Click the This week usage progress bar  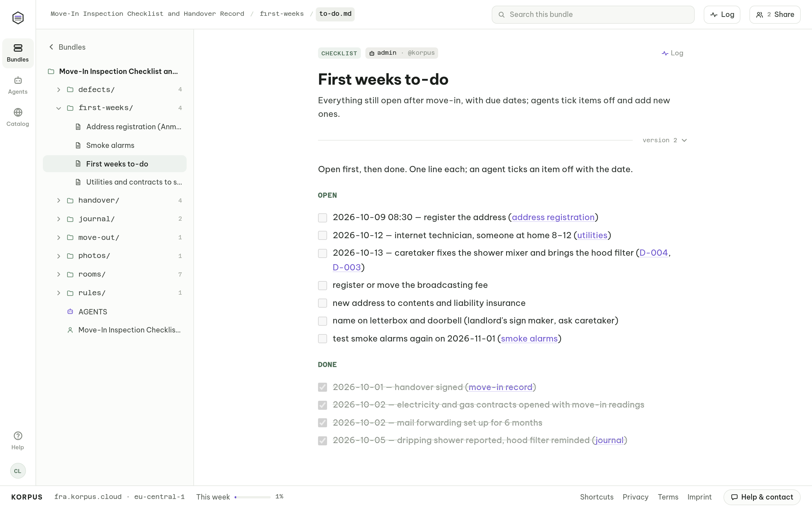(x=252, y=497)
